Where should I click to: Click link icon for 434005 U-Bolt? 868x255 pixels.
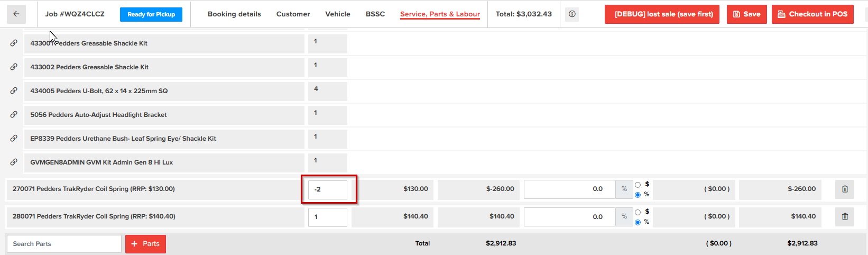(14, 91)
